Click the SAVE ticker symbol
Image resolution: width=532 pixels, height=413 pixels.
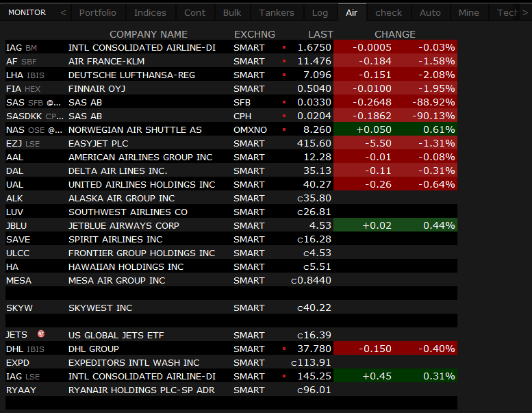[x=18, y=240]
